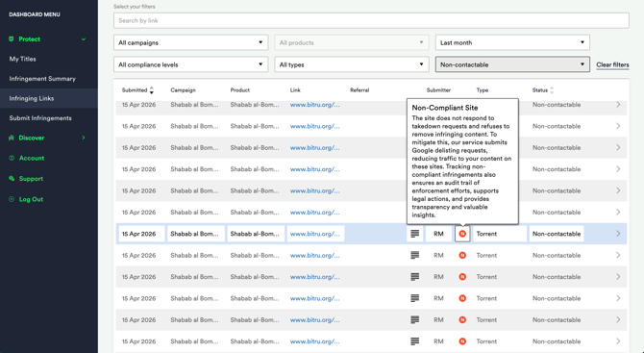Open the Support menu item
The image size is (644, 353).
[31, 178]
